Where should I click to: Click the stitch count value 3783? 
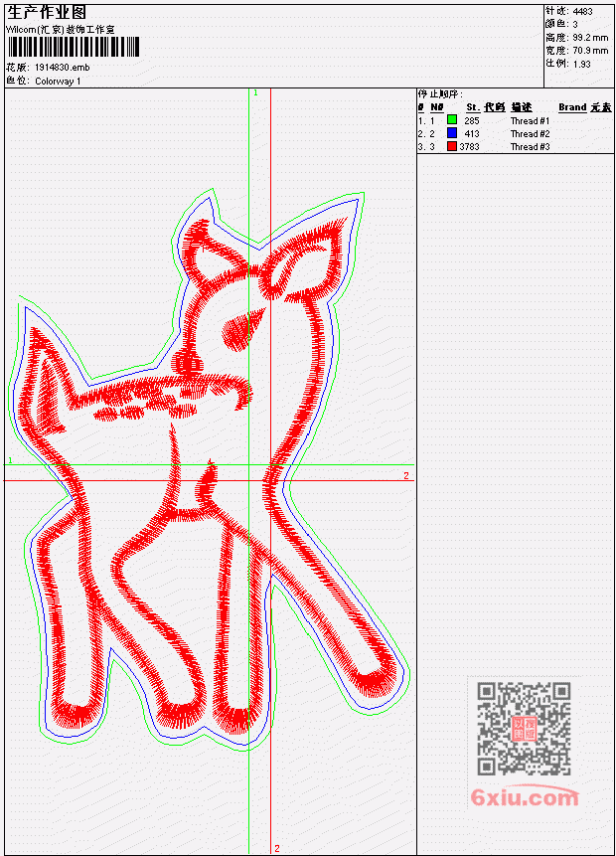[x=469, y=147]
